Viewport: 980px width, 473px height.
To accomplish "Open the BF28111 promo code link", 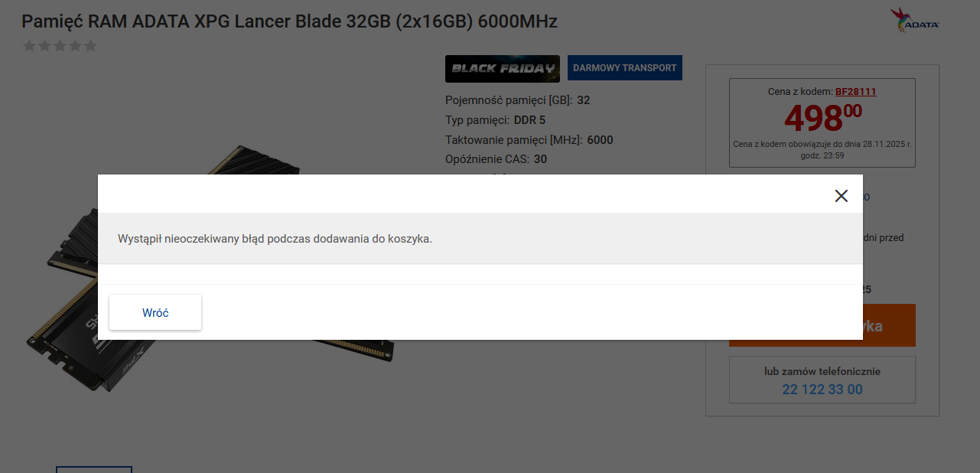I will click(x=856, y=92).
